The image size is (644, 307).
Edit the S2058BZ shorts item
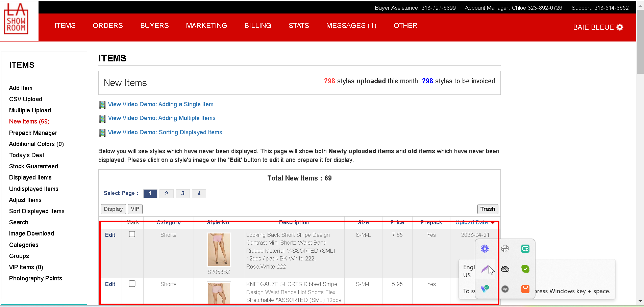(110, 235)
